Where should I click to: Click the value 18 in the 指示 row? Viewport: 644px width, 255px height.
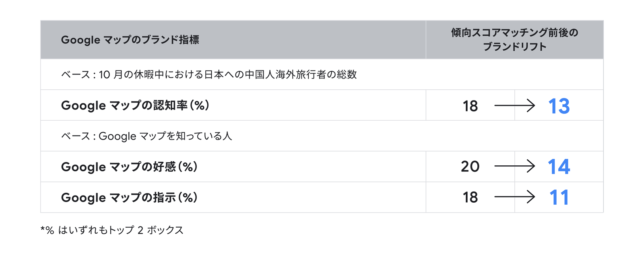[x=470, y=197]
